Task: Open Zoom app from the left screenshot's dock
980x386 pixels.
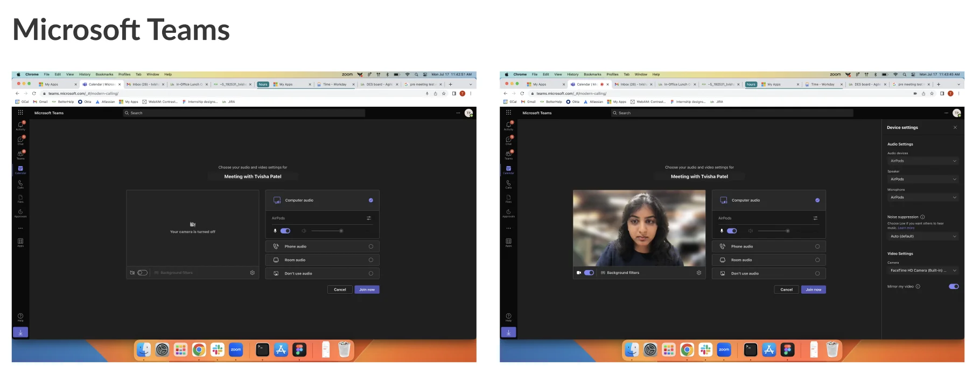Action: click(x=236, y=350)
